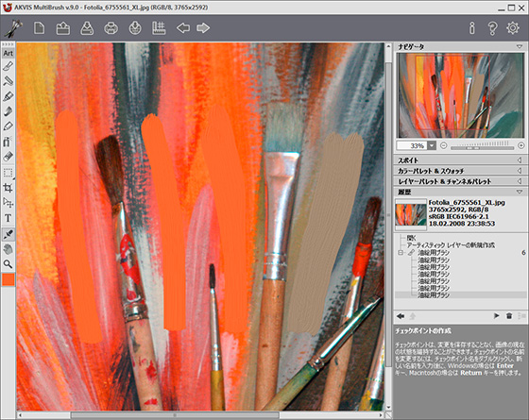Select 油絵用ブラシ group row showing 6
The height and width of the screenshot is (420, 529).
pos(461,253)
